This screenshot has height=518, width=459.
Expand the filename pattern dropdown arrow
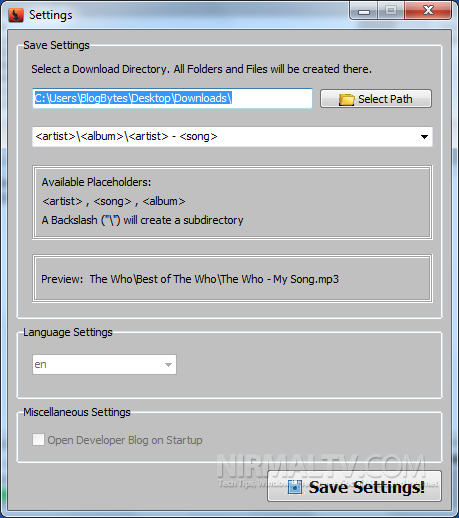click(424, 137)
